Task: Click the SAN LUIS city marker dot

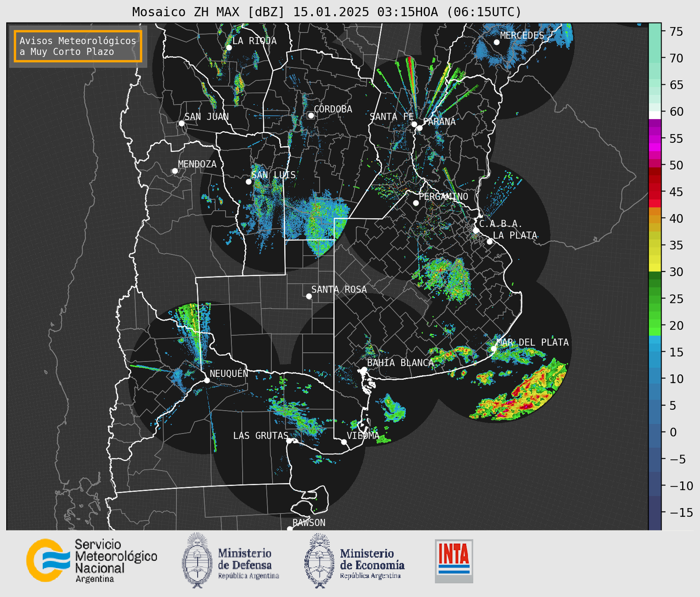Action: 249,182
